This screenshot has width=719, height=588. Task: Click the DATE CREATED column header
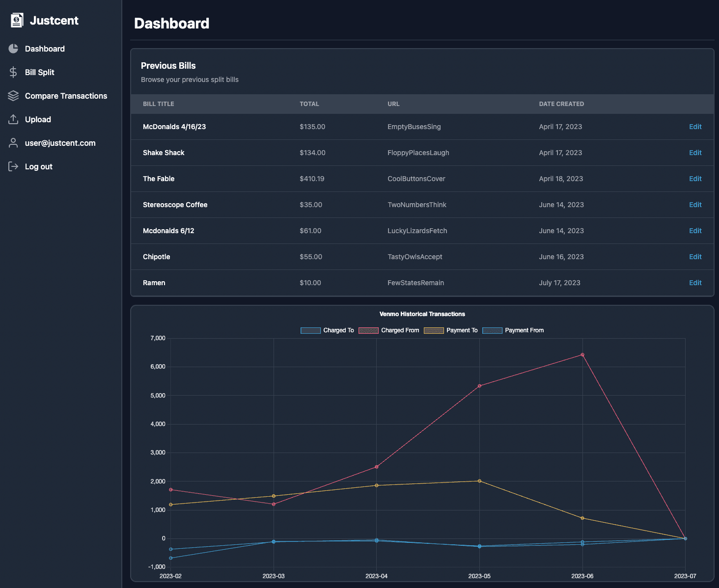coord(561,104)
